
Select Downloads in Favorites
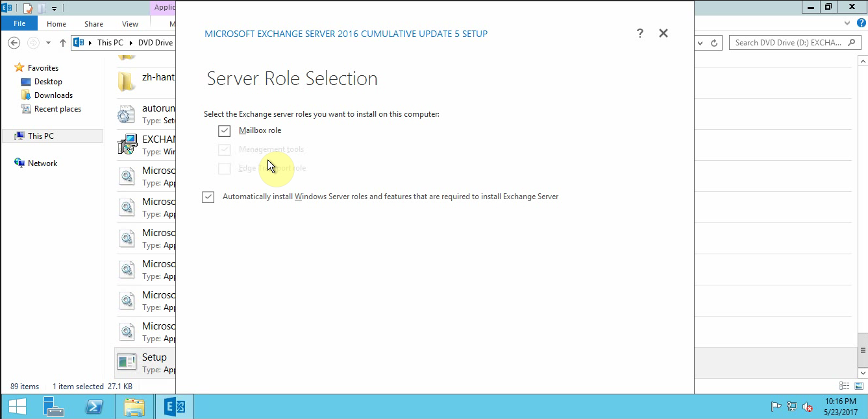[53, 95]
